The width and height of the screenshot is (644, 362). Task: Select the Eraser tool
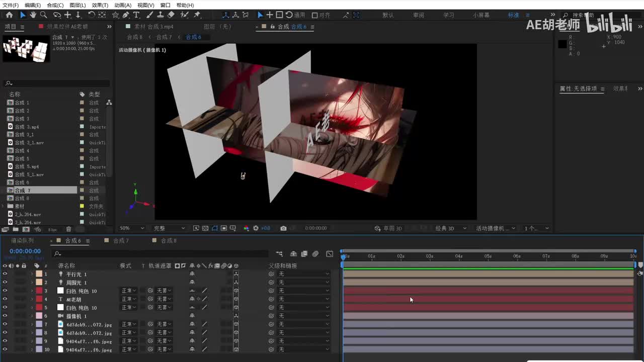171,15
